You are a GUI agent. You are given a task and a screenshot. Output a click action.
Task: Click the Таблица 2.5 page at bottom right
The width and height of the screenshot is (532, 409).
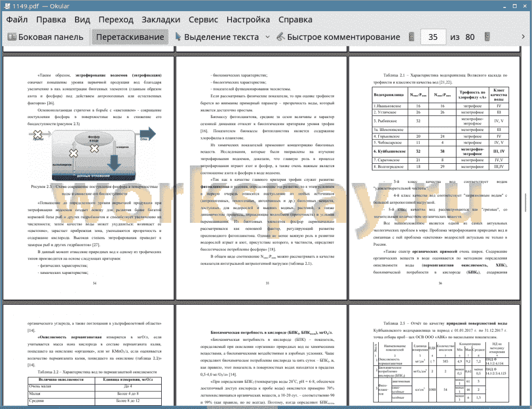[x=434, y=355]
